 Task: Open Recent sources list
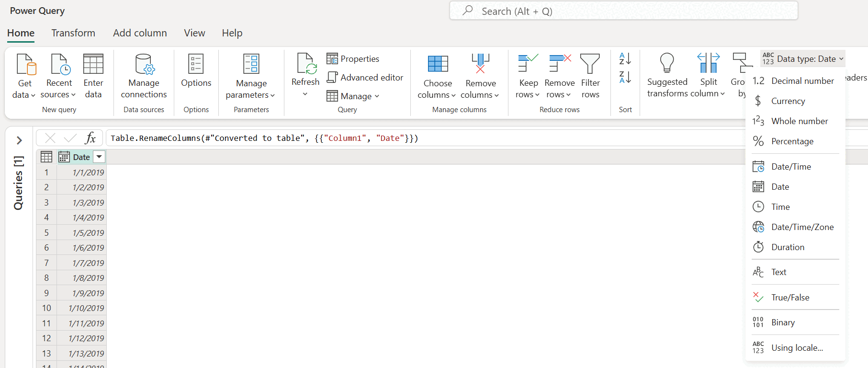tap(58, 77)
